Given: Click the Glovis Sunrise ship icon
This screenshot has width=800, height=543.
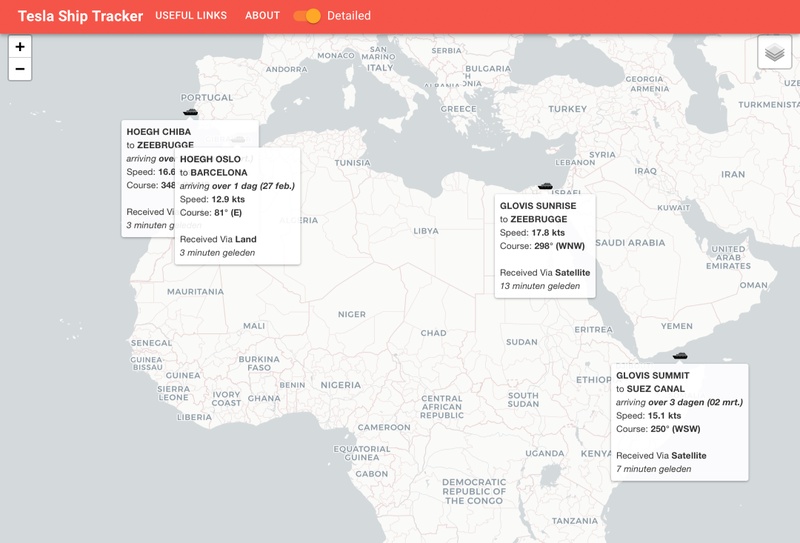Looking at the screenshot, I should point(545,186).
